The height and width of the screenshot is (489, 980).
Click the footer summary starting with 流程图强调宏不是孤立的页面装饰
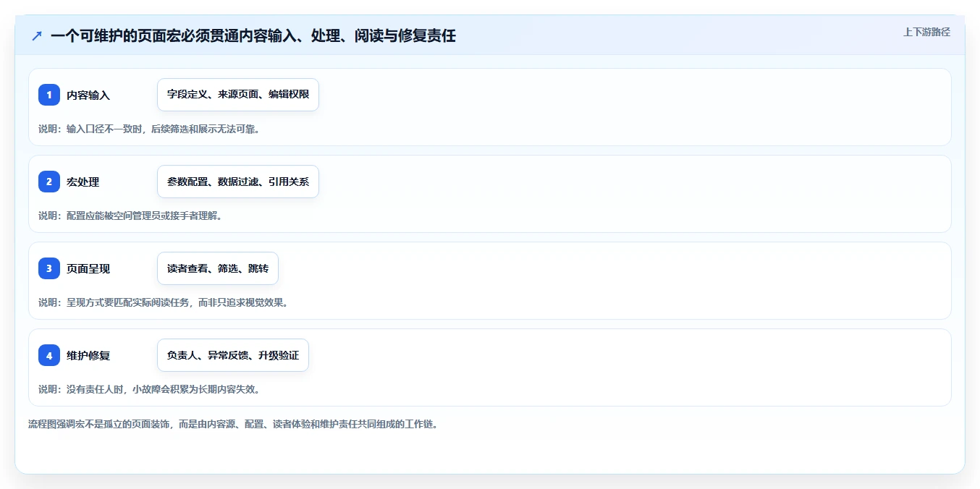(233, 424)
